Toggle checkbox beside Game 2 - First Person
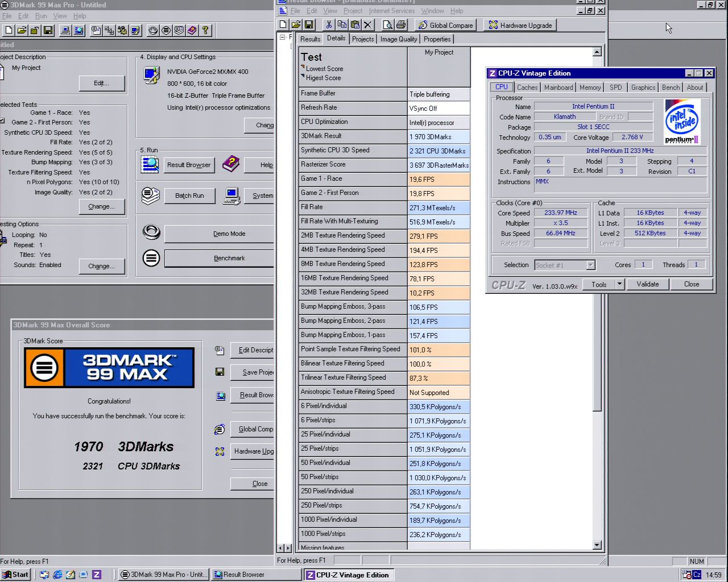 (x=2, y=122)
